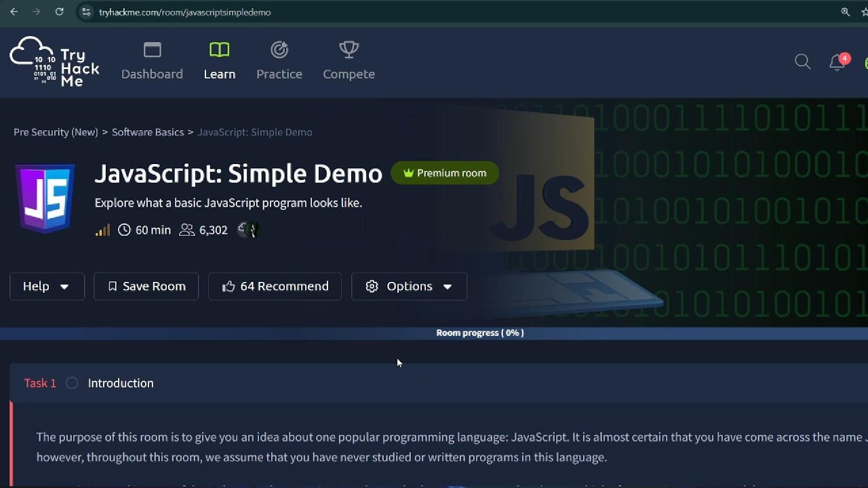Click the browser back arrow
This screenshot has width=868, height=488.
[x=14, y=12]
